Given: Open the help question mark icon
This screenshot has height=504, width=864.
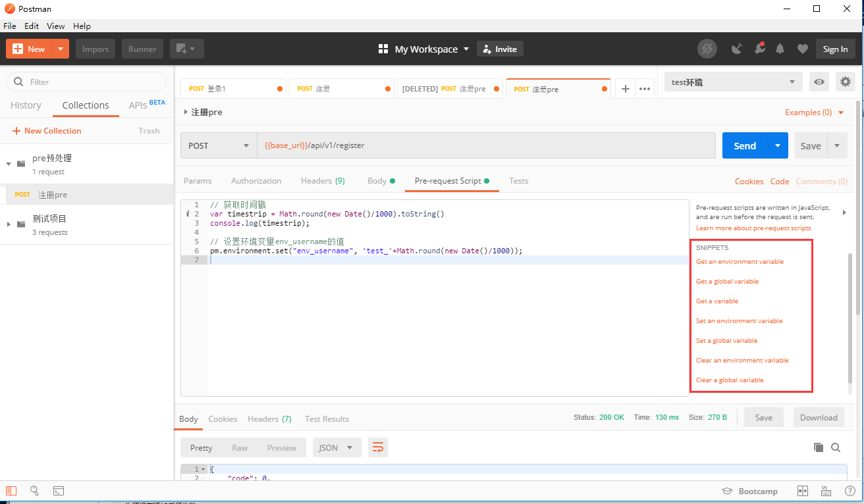Looking at the screenshot, I should click(850, 491).
